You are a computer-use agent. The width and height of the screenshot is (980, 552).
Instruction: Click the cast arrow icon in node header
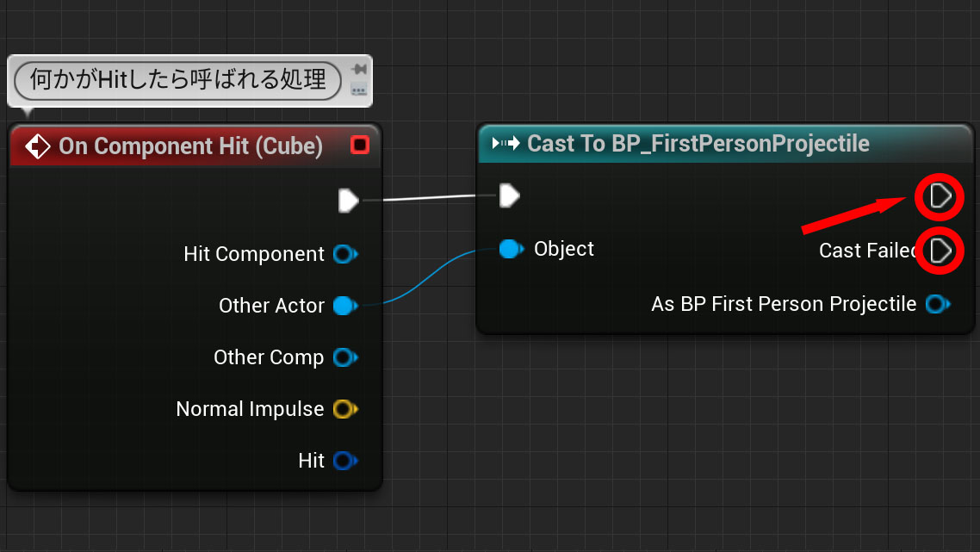506,144
